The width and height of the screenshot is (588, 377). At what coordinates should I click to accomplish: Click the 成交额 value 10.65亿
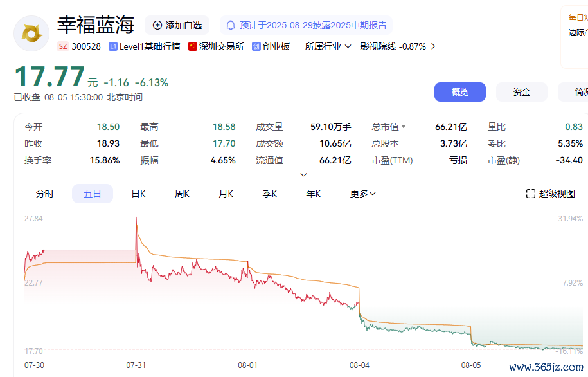tap(335, 144)
